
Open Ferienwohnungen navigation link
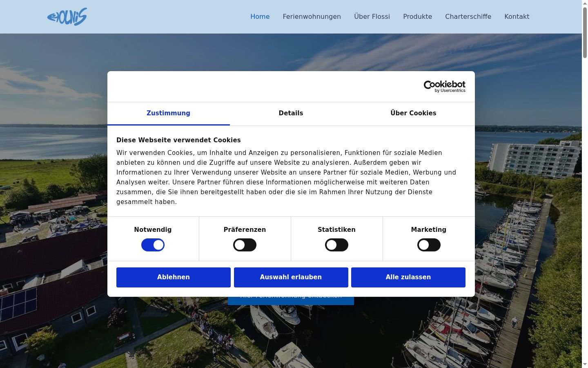click(312, 17)
